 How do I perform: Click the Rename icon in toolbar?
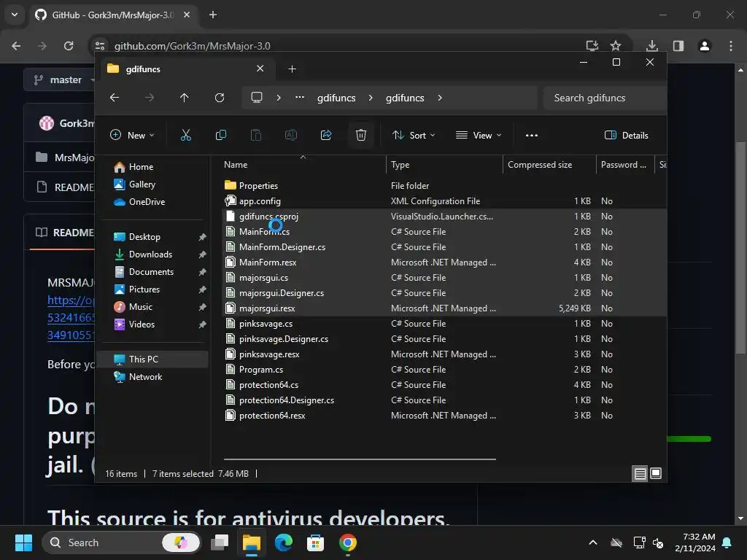[x=291, y=135]
